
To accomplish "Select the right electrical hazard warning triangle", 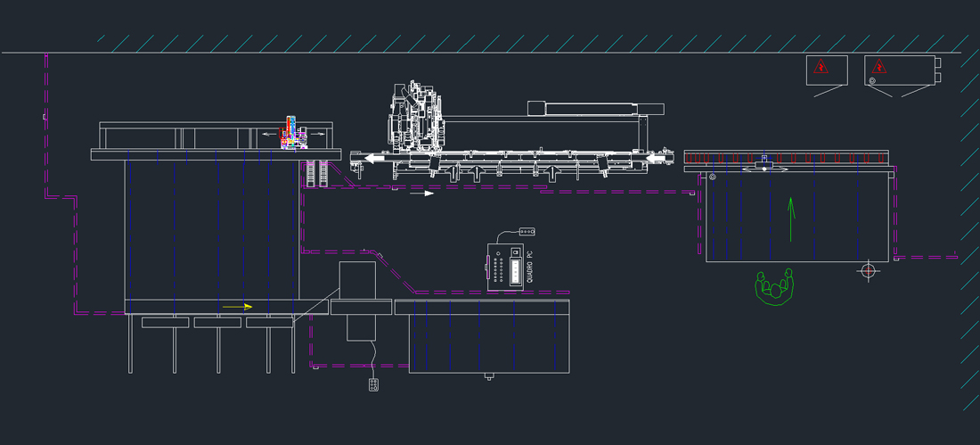I will 878,66.
